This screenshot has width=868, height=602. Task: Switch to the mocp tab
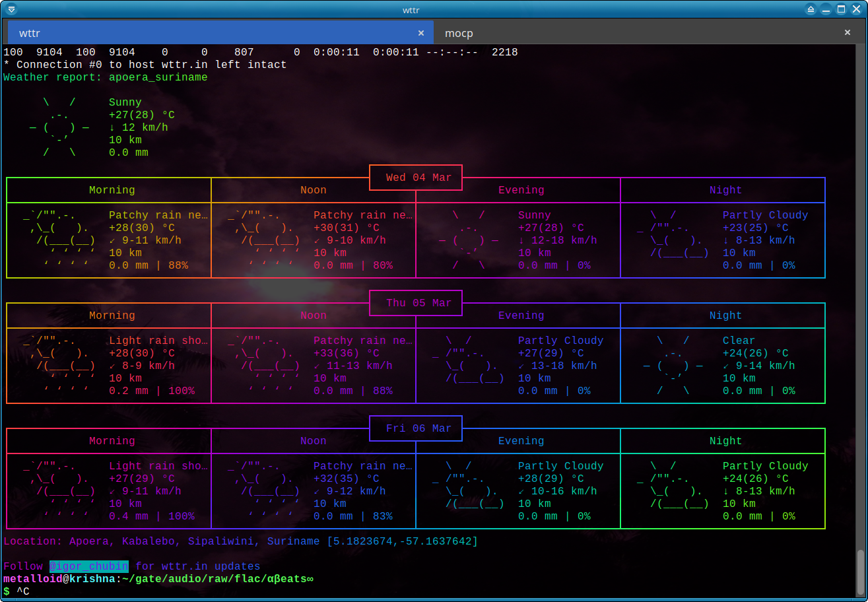coord(459,33)
